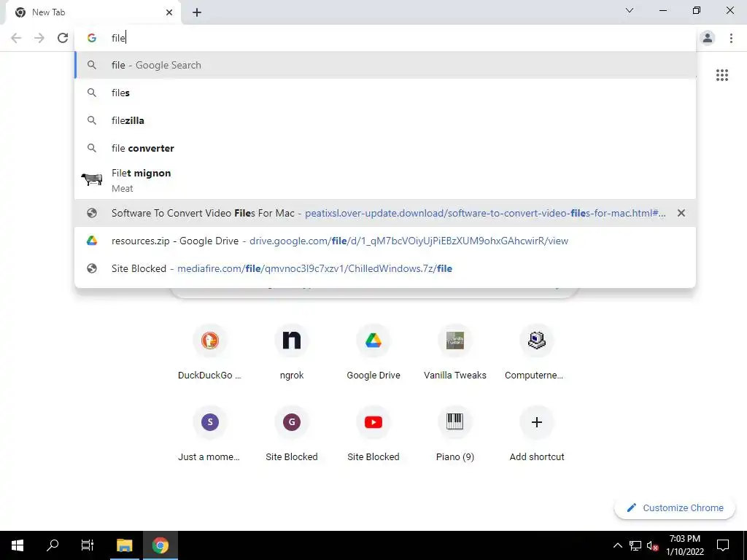Select 'file - Google Search' suggestion

click(x=385, y=65)
